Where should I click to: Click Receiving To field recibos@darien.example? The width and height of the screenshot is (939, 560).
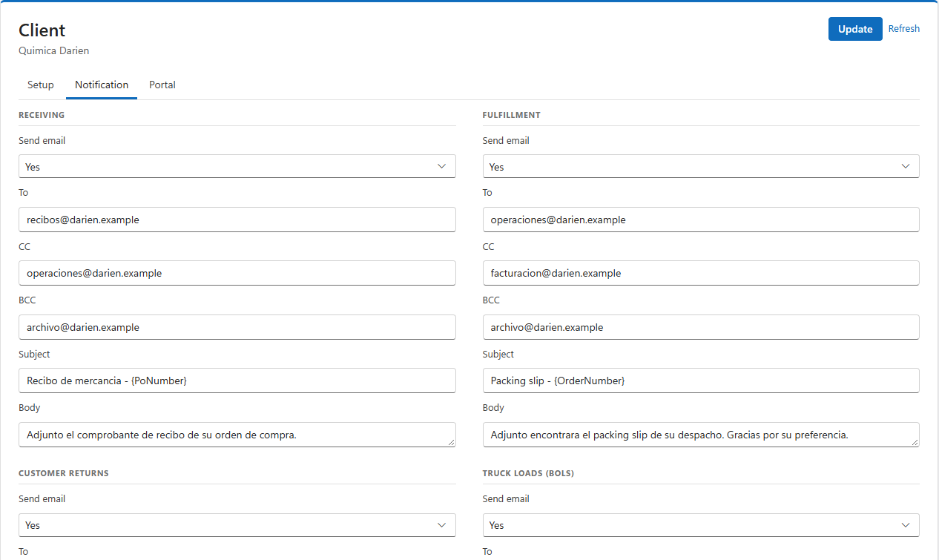pyautogui.click(x=237, y=220)
